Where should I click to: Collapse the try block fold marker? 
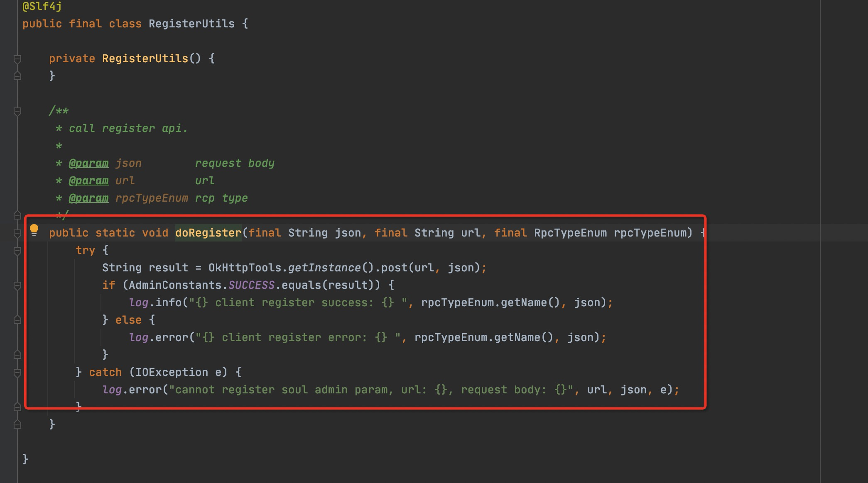[x=17, y=251]
